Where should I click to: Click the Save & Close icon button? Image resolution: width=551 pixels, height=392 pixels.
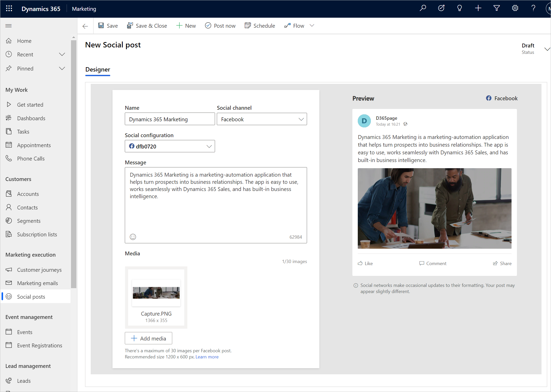pos(130,26)
